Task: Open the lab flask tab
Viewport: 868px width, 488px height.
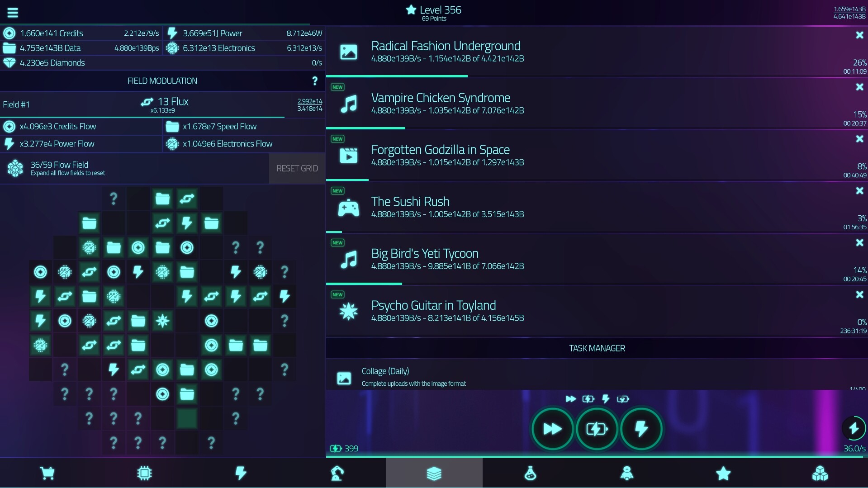Action: pos(530,473)
